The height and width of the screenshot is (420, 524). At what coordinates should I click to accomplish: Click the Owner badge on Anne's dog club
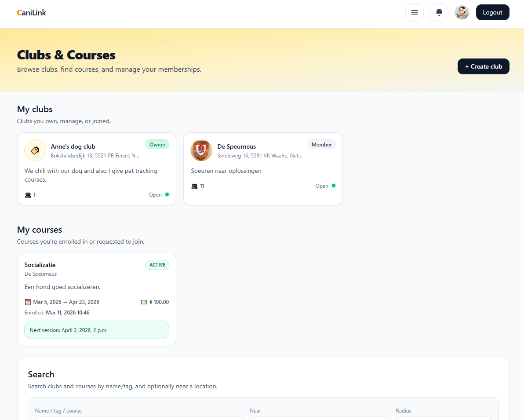pyautogui.click(x=157, y=145)
